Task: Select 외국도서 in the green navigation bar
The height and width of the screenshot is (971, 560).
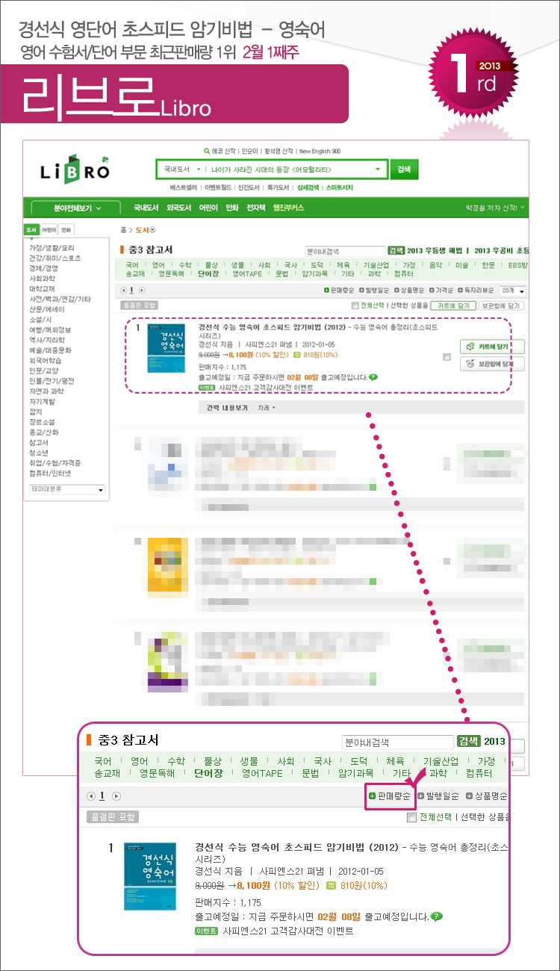Action: [x=179, y=208]
